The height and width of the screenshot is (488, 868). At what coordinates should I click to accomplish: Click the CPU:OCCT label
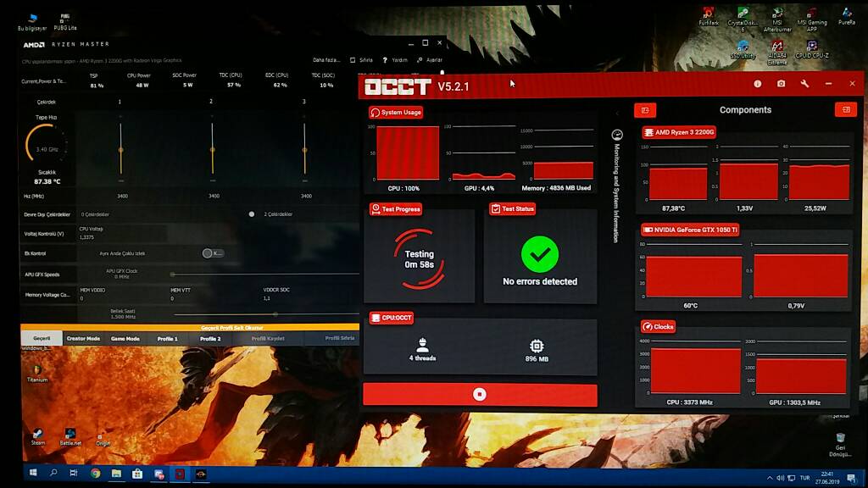(392, 318)
